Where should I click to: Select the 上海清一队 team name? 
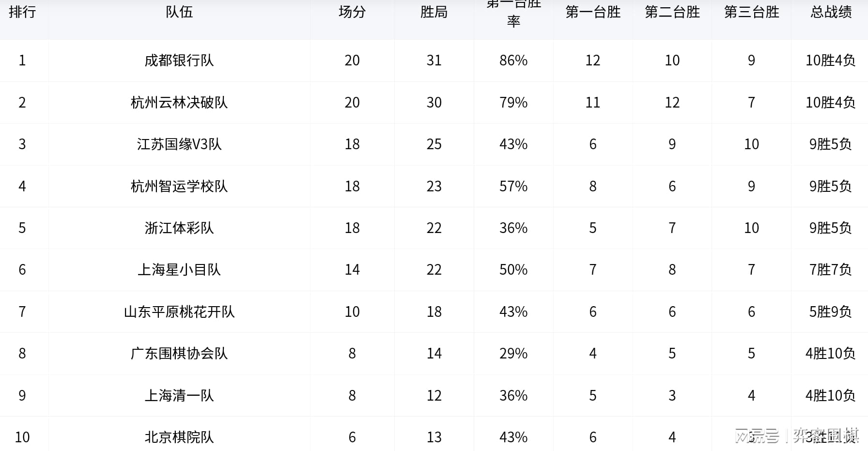click(x=179, y=396)
